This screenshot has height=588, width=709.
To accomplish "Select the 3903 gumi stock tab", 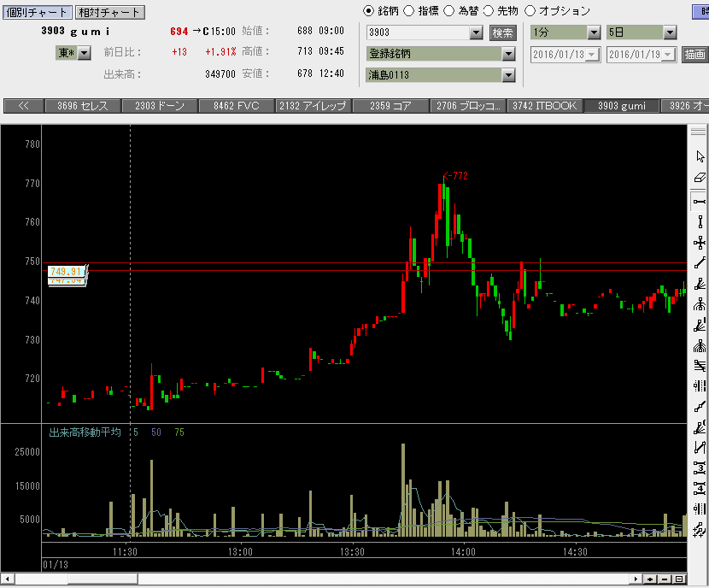I will pyautogui.click(x=622, y=106).
